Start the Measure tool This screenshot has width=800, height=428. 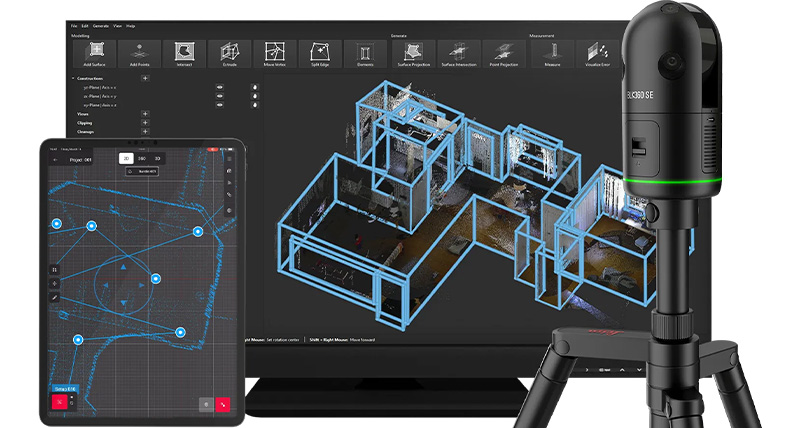pos(552,53)
